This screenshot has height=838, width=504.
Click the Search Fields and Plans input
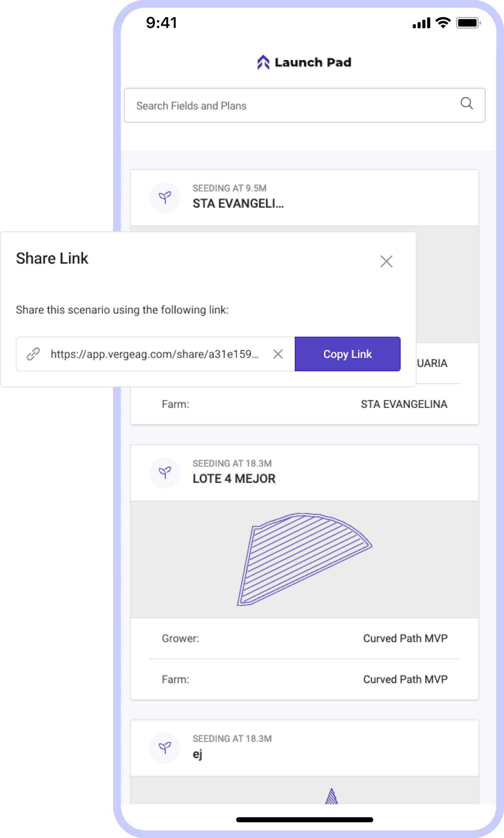(250, 105)
